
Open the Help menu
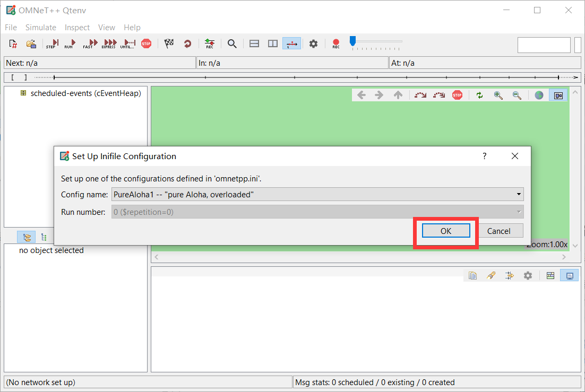coord(132,27)
